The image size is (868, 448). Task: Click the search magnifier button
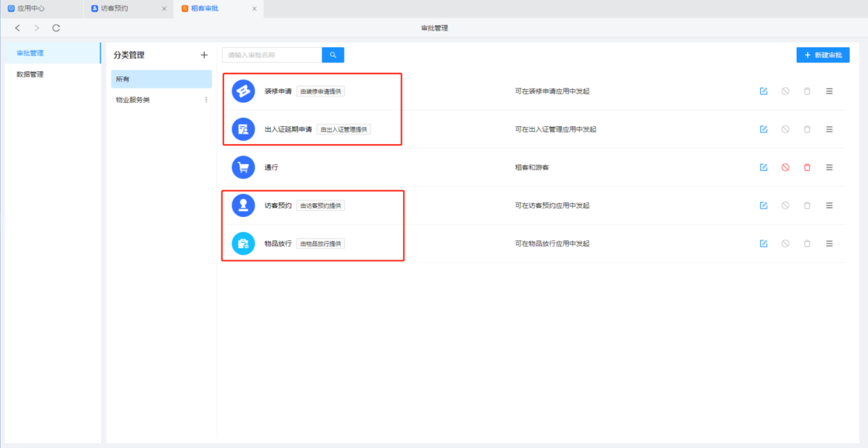point(333,55)
